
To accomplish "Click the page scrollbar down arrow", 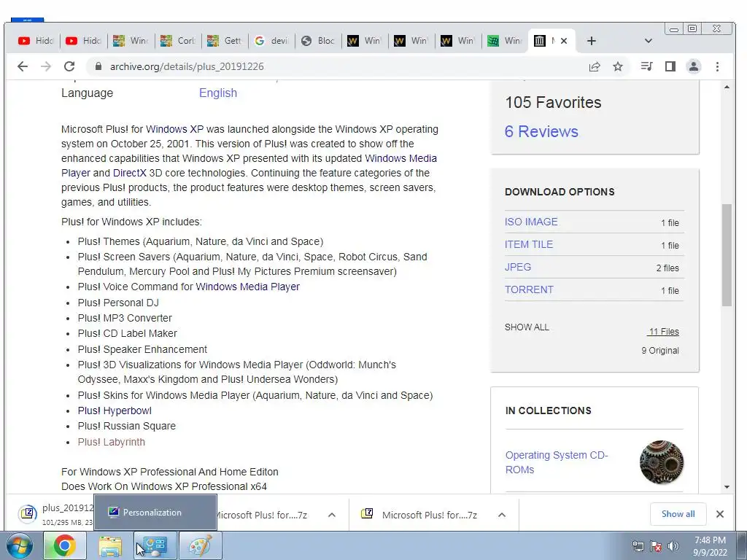I will (727, 486).
